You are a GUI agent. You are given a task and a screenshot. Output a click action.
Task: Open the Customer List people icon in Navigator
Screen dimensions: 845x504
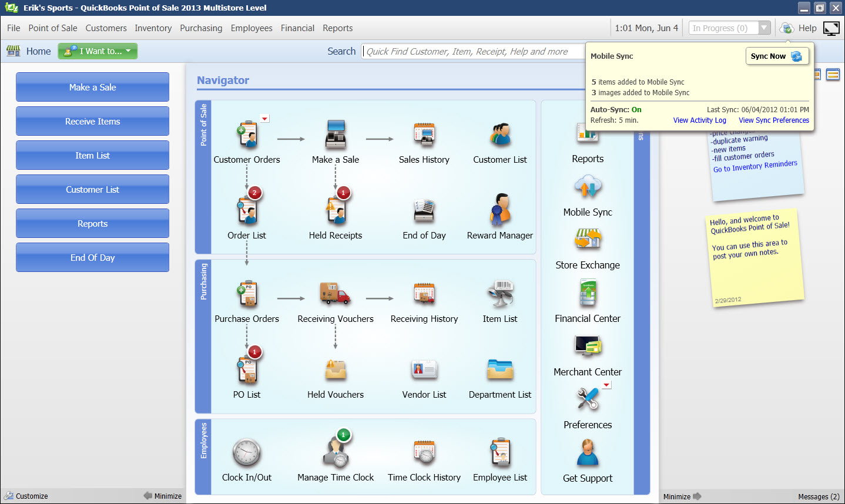500,135
